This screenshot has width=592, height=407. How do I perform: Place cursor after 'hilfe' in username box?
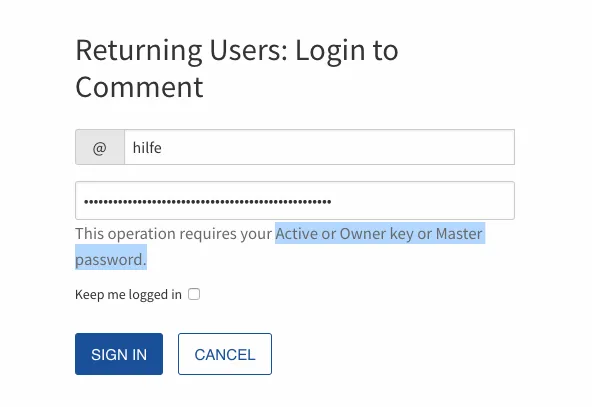pos(163,147)
